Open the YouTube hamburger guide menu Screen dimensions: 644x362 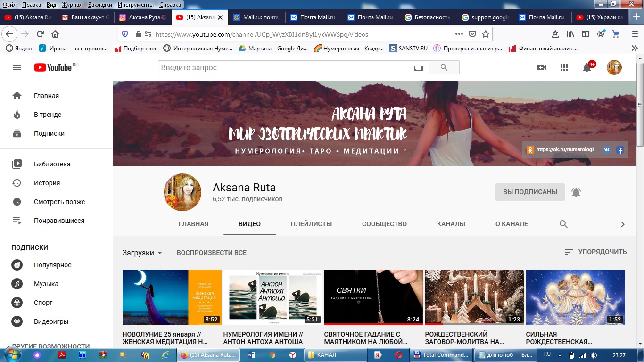coord(17,67)
